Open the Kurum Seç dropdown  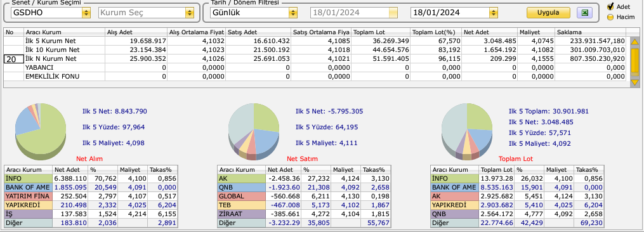point(189,13)
